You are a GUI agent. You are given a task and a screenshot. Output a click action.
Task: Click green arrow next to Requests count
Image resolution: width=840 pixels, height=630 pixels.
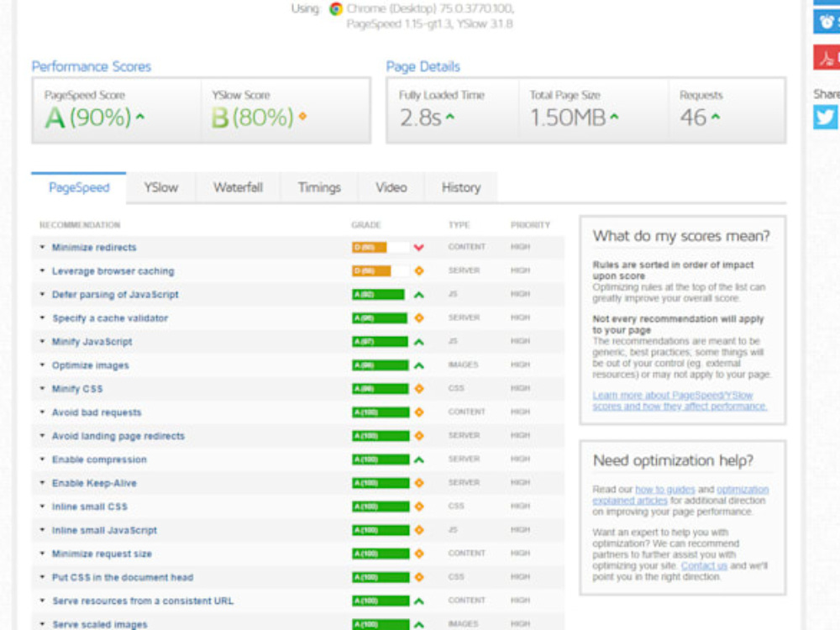pyautogui.click(x=715, y=116)
